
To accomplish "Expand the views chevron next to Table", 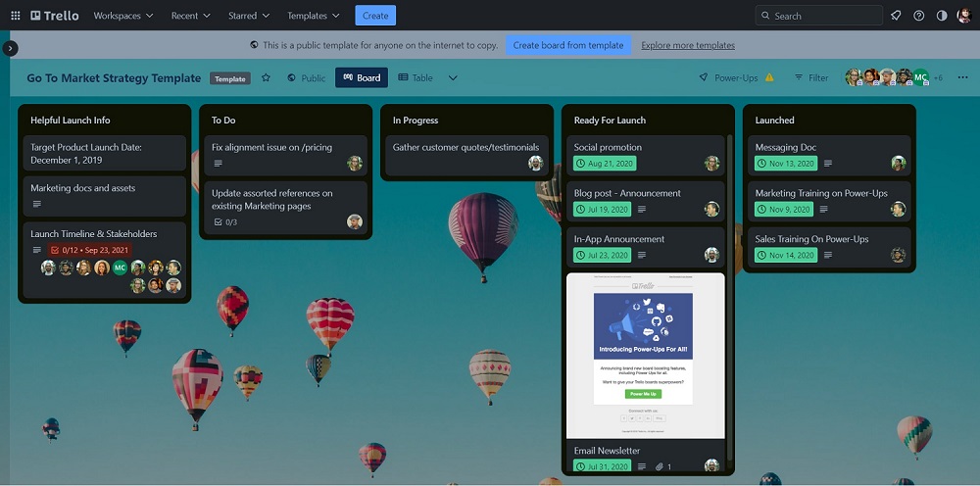I will 453,78.
